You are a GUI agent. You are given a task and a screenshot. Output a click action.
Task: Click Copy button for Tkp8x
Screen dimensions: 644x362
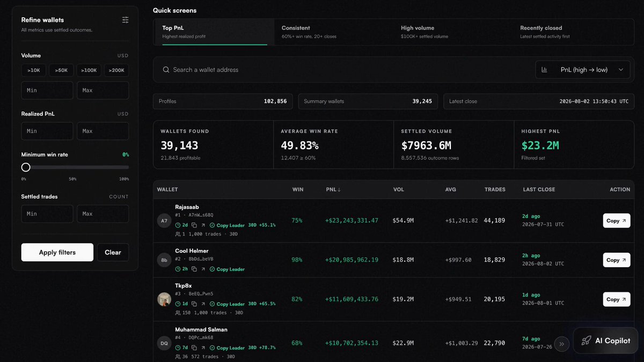click(x=617, y=299)
